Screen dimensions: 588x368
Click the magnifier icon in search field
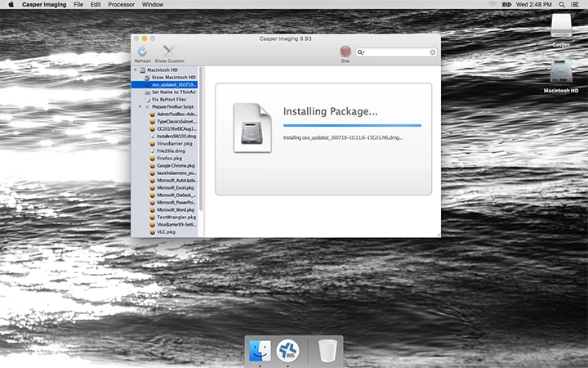(361, 52)
